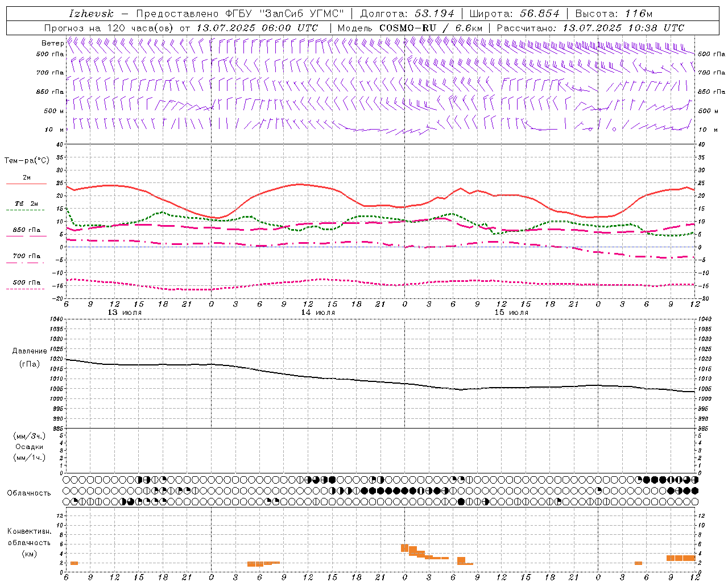
Task: Click the 'Тем-ра(°C)' temperature panel label
Action: click(27, 161)
